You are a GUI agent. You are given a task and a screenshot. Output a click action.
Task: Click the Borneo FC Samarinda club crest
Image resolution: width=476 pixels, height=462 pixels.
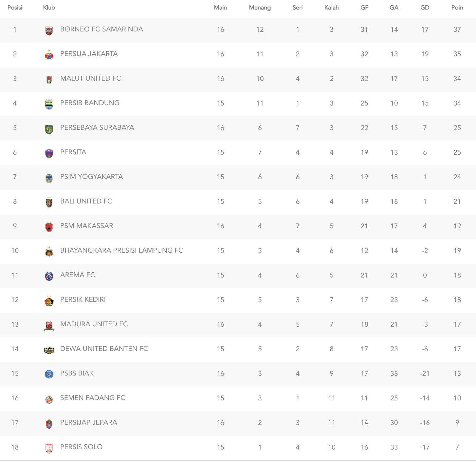click(x=49, y=31)
